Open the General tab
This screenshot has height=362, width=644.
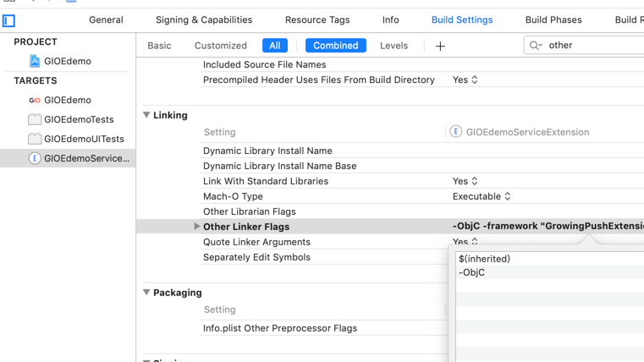click(106, 19)
